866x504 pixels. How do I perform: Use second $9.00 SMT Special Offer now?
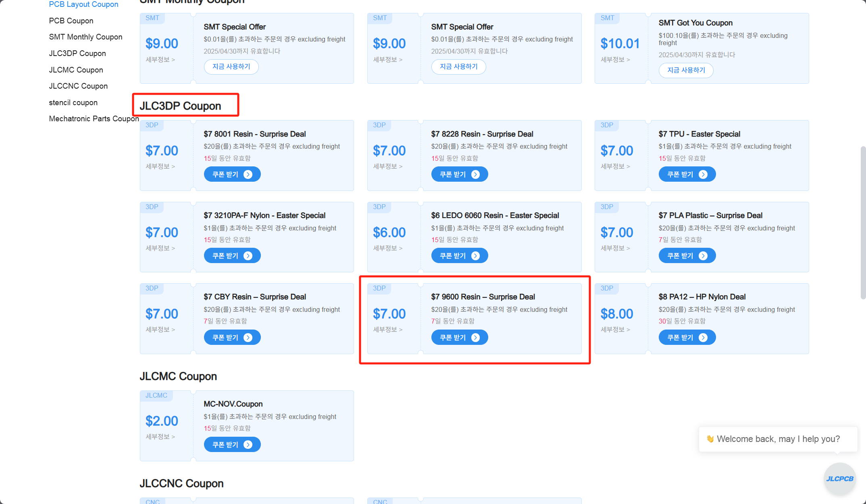458,67
